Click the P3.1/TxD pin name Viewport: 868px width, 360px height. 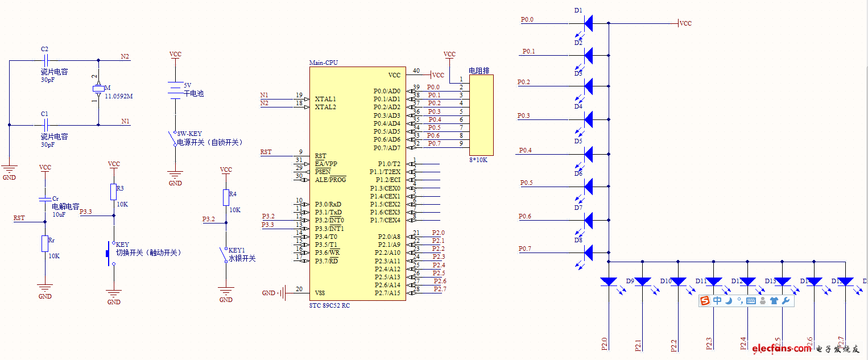(x=328, y=212)
